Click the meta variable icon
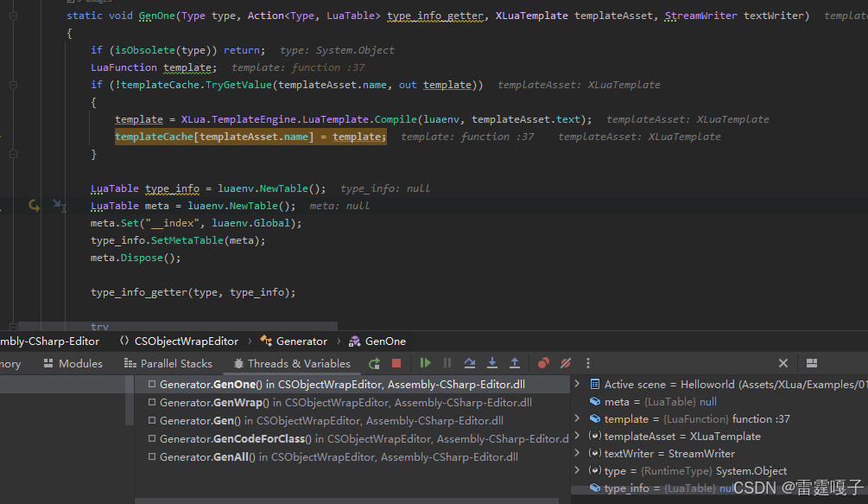 point(595,401)
